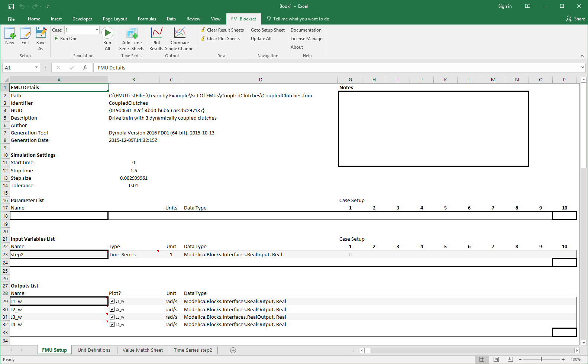The width and height of the screenshot is (588, 364).
Task: Select the Time Series type cell
Action: click(x=133, y=254)
